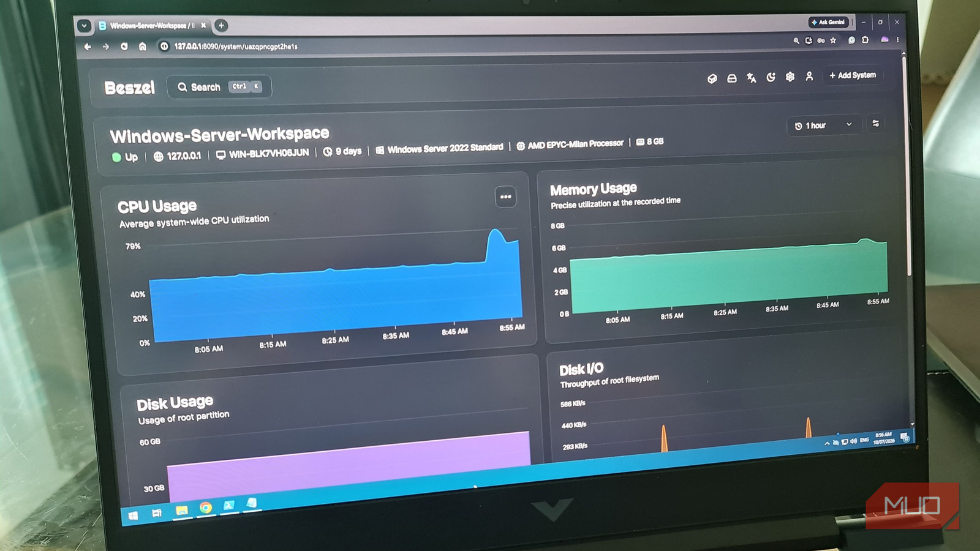The height and width of the screenshot is (551, 980).
Task: View site information icon in address bar
Action: point(164,47)
